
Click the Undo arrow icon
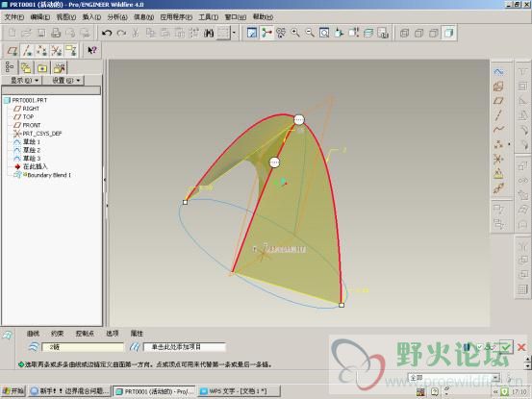point(107,33)
